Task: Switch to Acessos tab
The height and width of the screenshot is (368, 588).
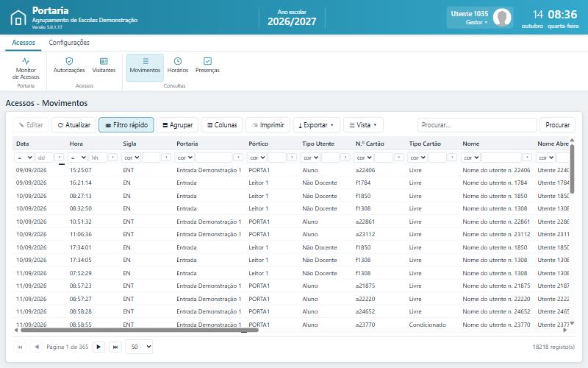Action: (x=24, y=43)
